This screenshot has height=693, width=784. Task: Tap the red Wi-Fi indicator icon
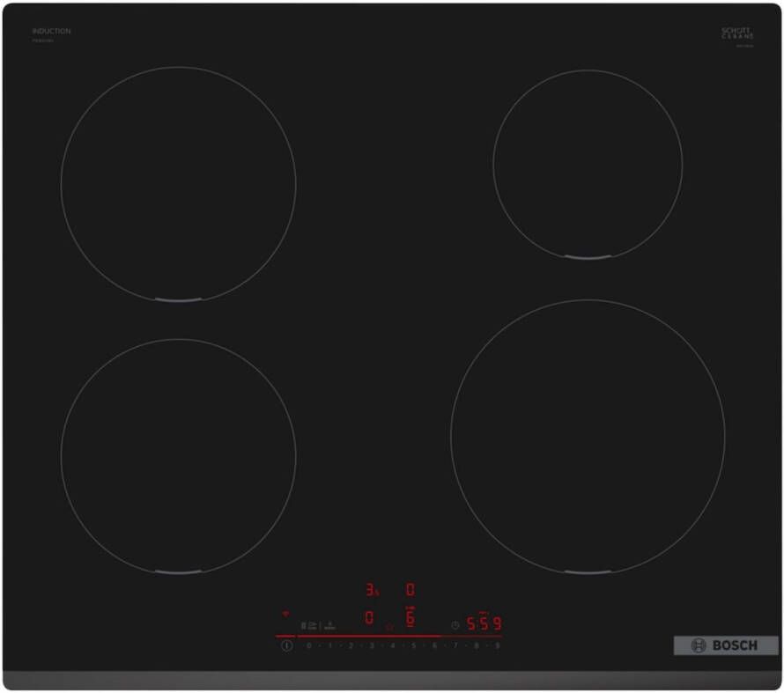[x=285, y=613]
